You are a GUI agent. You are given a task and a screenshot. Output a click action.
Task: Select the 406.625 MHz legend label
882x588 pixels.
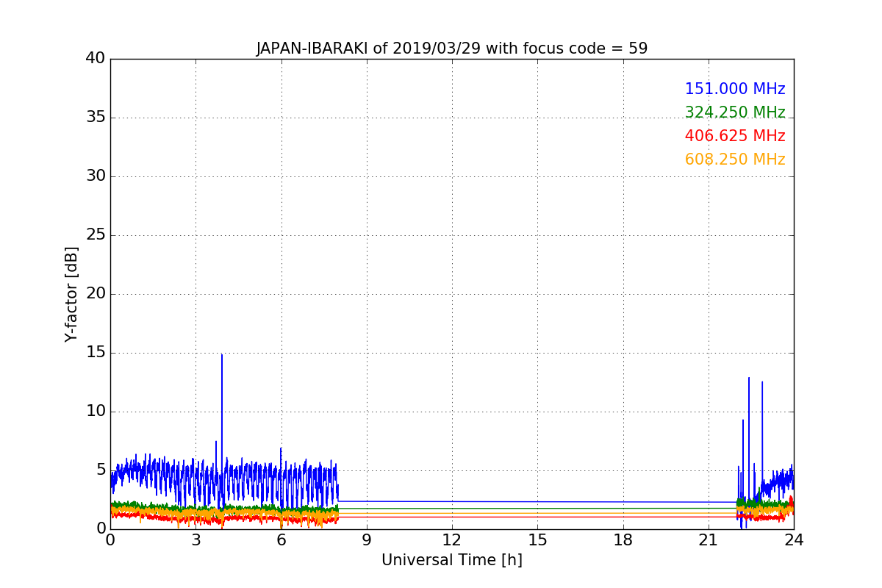tap(735, 136)
